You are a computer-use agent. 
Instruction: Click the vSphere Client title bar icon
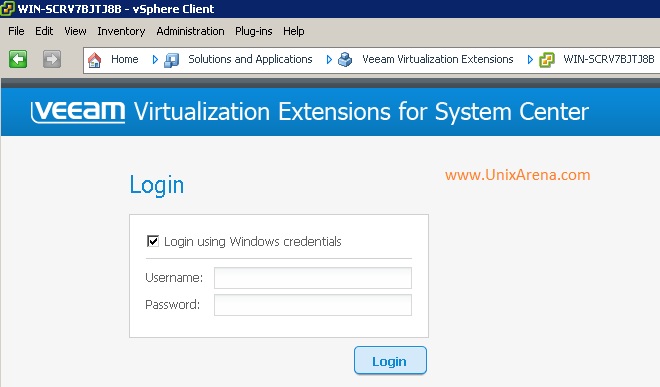tap(7, 8)
